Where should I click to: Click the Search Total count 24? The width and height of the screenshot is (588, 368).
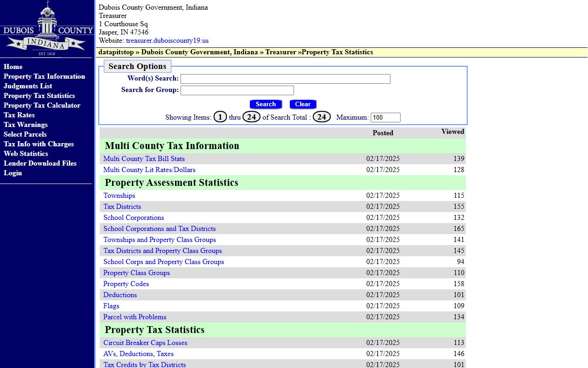[x=322, y=117]
